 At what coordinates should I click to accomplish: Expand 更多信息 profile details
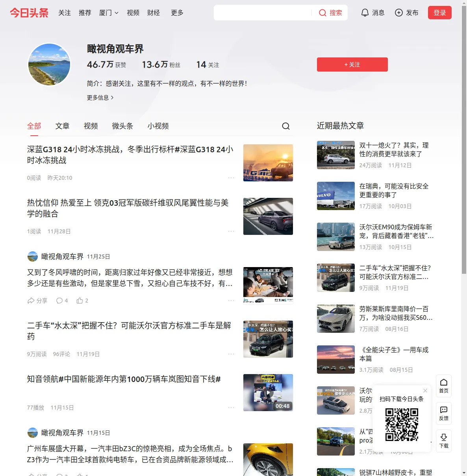[x=100, y=98]
